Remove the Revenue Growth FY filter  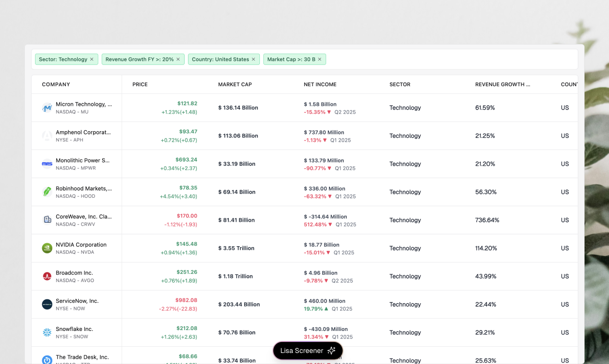[178, 59]
